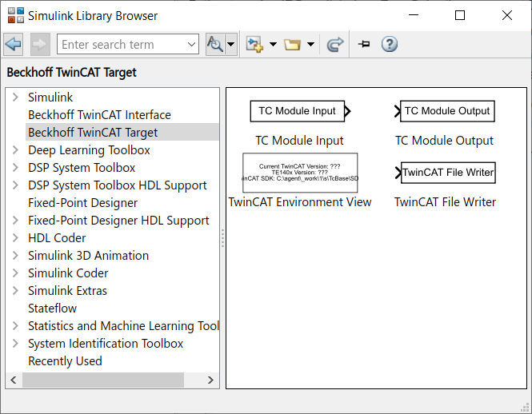Click the new model icon
Image resolution: width=532 pixels, height=414 pixels.
tap(254, 44)
